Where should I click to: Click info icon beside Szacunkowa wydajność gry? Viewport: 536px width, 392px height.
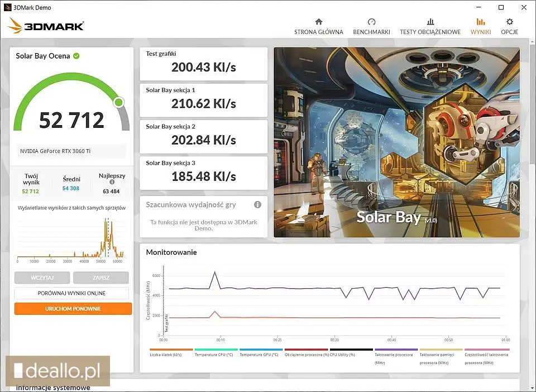257,205
